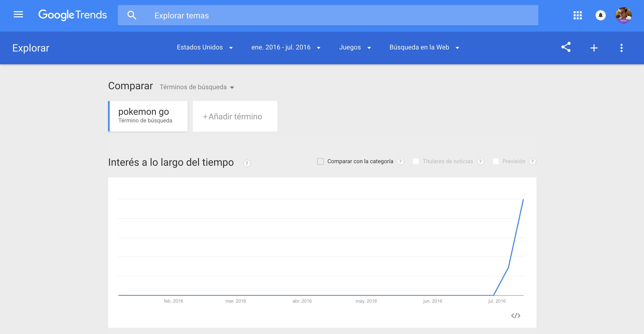Open the ene. 2016 - jul. 2016 date dropdown
The image size is (644, 334).
(286, 47)
